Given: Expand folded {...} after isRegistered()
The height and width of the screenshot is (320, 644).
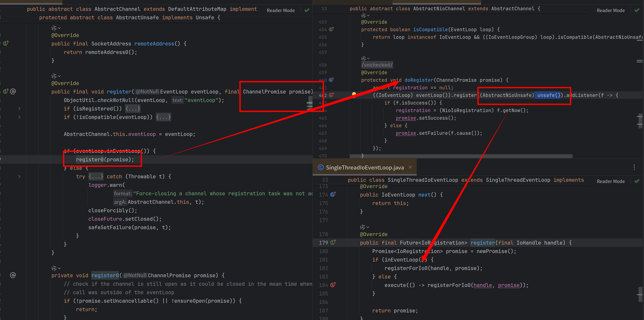Looking at the screenshot, I should point(133,109).
